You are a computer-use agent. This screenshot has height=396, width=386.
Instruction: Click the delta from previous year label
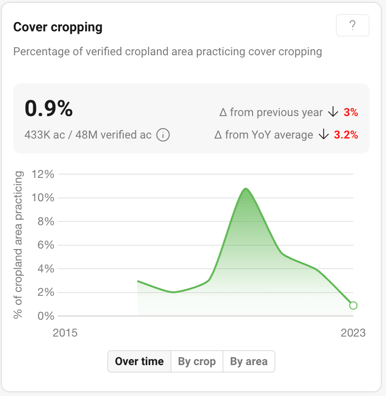(271, 112)
